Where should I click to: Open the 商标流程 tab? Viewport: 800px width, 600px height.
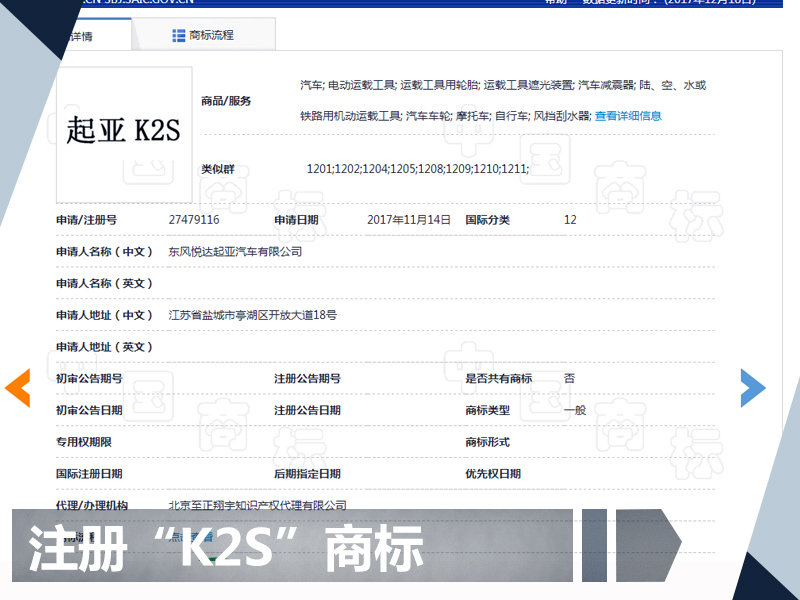(204, 35)
